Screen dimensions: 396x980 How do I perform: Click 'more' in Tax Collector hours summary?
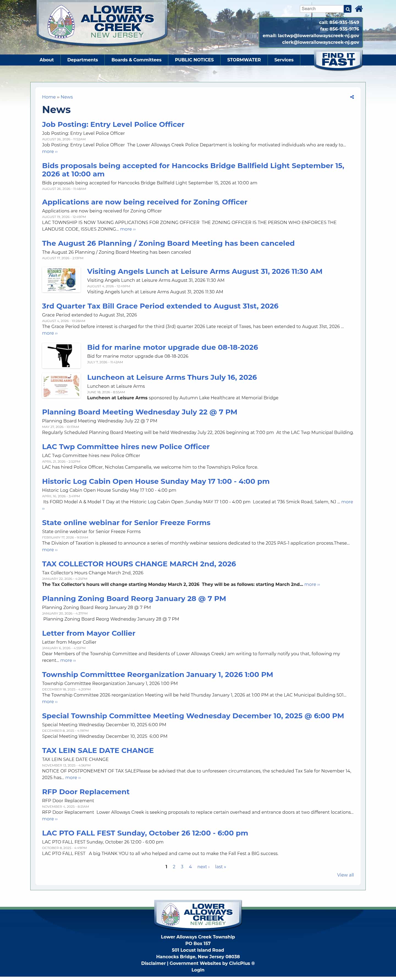tap(312, 584)
